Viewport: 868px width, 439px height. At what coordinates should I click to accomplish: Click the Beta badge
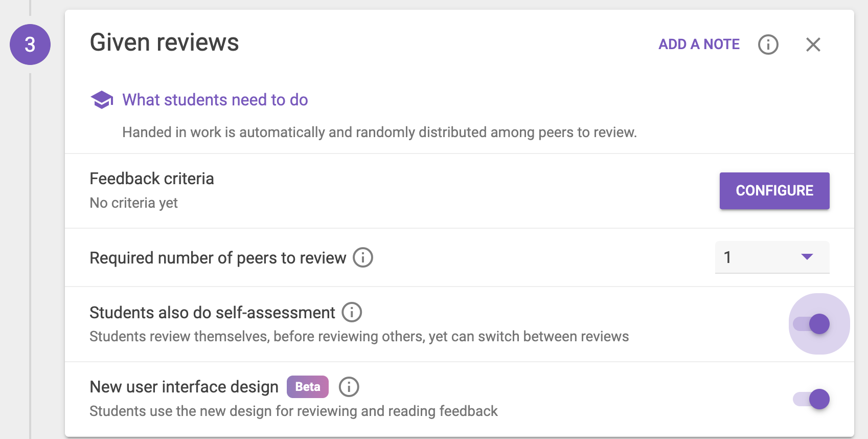[x=307, y=387]
